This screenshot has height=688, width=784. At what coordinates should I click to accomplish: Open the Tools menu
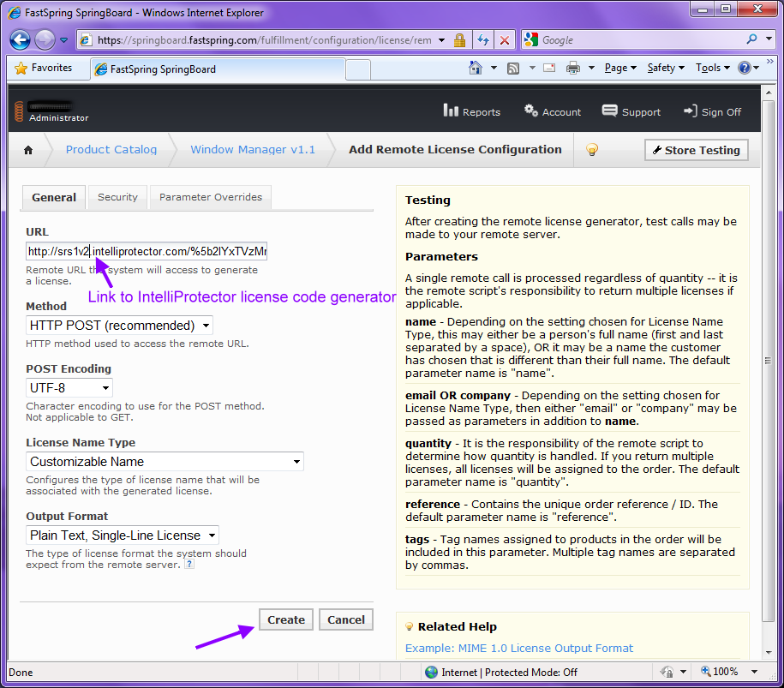tap(713, 68)
